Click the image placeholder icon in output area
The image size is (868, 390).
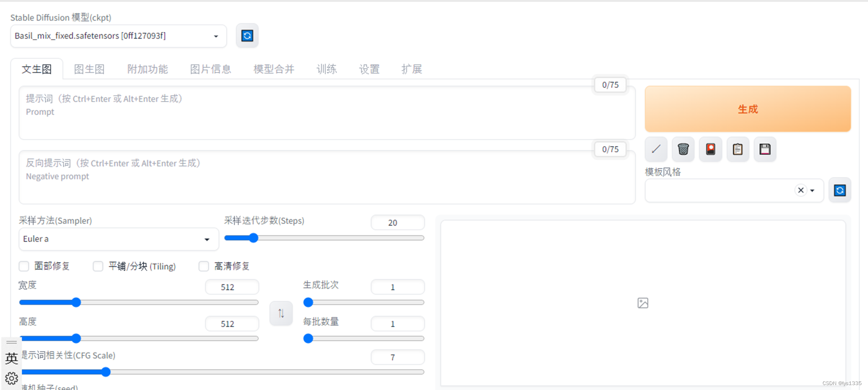pyautogui.click(x=643, y=303)
